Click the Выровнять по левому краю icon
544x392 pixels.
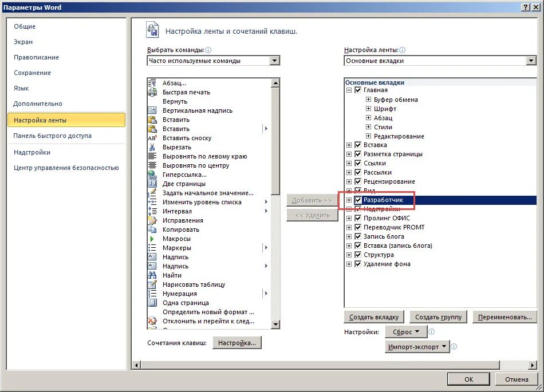click(x=152, y=156)
